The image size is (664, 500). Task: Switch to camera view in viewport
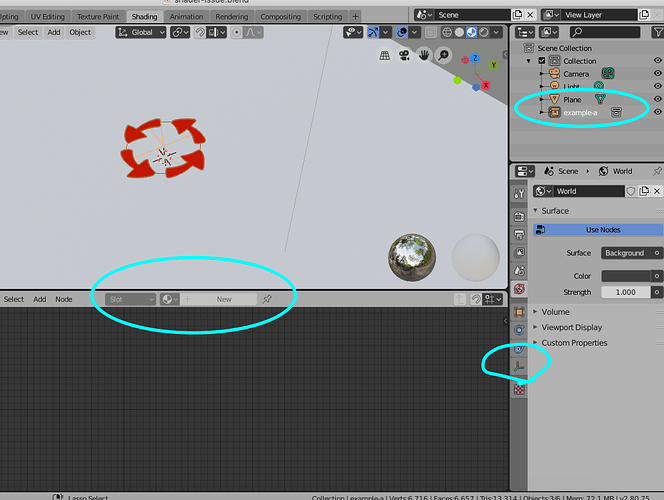pos(404,55)
